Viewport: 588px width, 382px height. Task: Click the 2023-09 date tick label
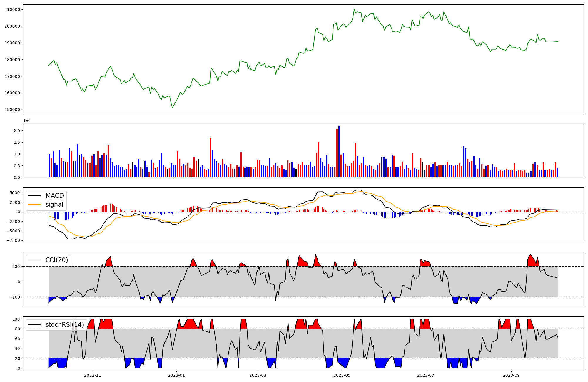(x=511, y=375)
